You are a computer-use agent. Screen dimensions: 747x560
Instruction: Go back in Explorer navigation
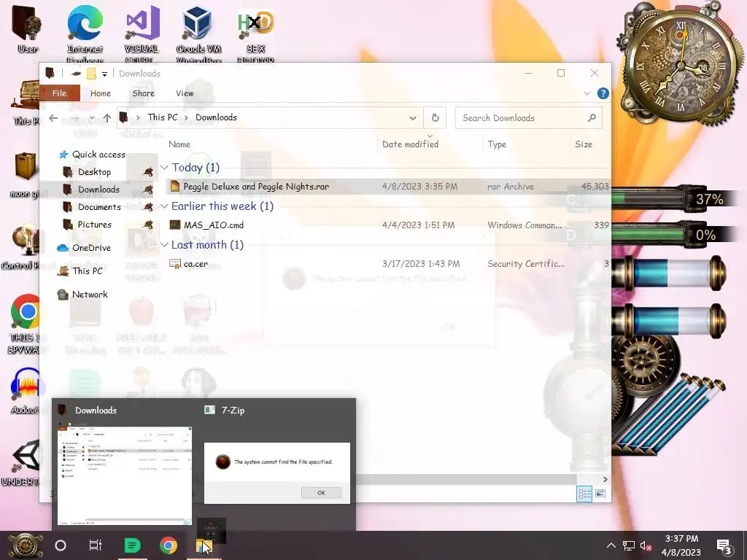[53, 117]
